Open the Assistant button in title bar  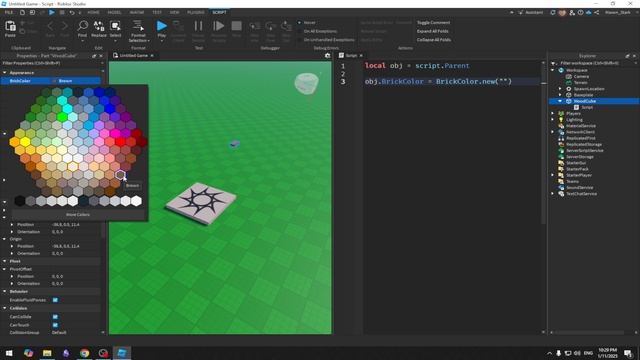point(531,13)
